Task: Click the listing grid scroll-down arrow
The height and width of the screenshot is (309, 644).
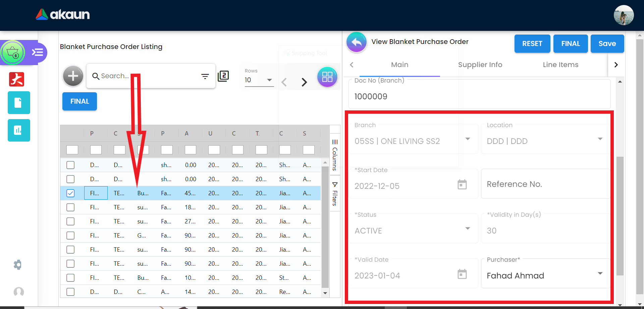Action: (x=325, y=293)
